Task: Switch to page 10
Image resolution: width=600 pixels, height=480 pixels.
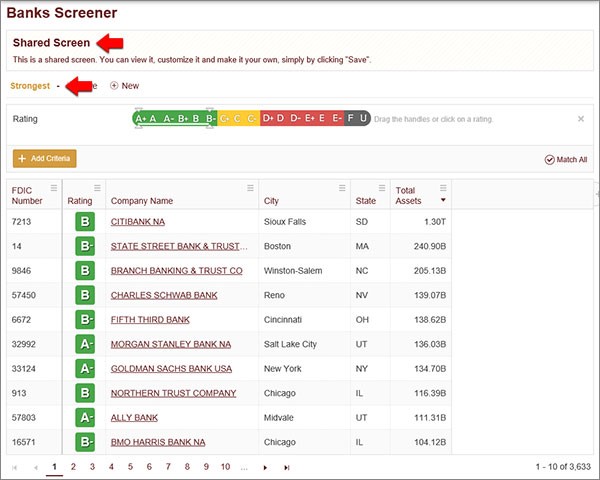Action: tap(226, 466)
